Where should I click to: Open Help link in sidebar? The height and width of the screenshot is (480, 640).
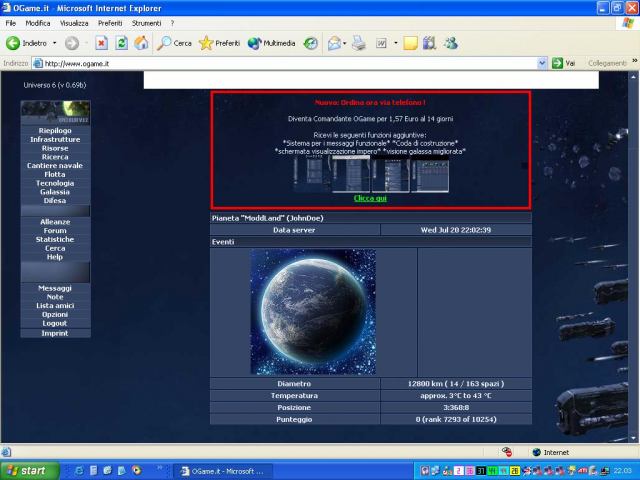(55, 257)
